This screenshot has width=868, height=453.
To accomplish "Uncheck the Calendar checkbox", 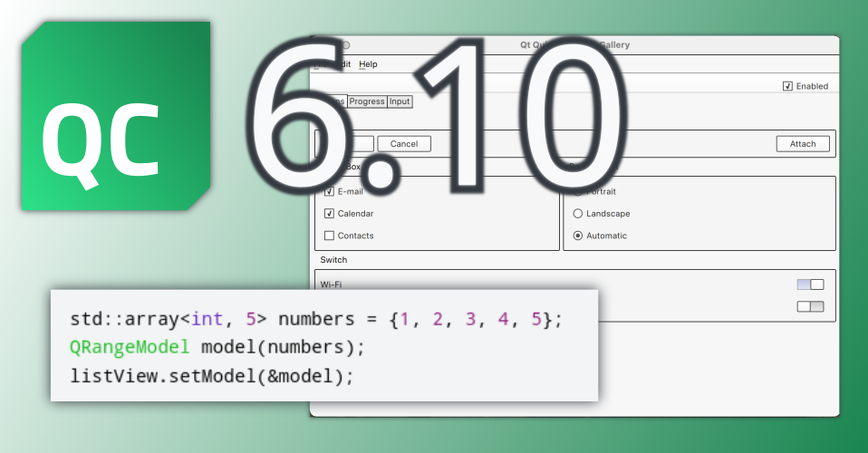I will (x=329, y=214).
